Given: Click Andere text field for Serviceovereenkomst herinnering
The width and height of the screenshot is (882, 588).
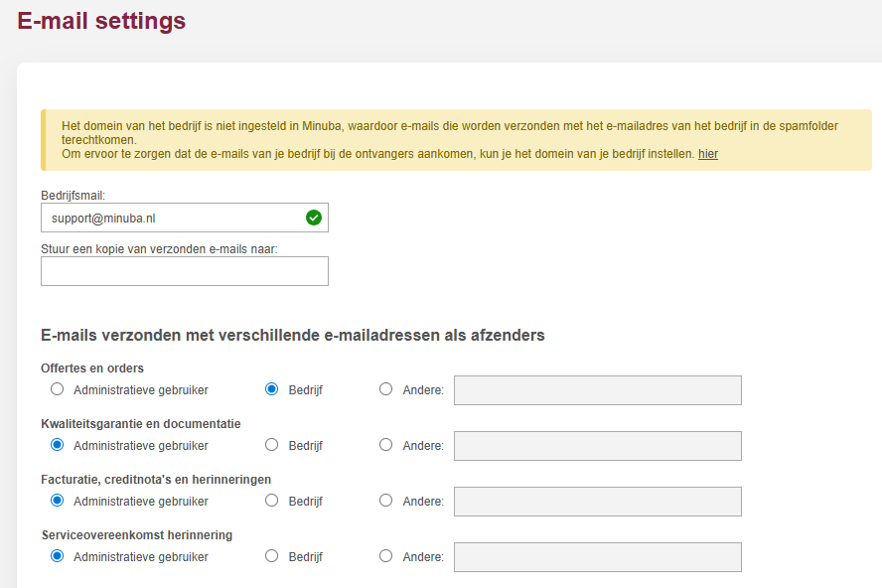Looking at the screenshot, I should pyautogui.click(x=597, y=557).
